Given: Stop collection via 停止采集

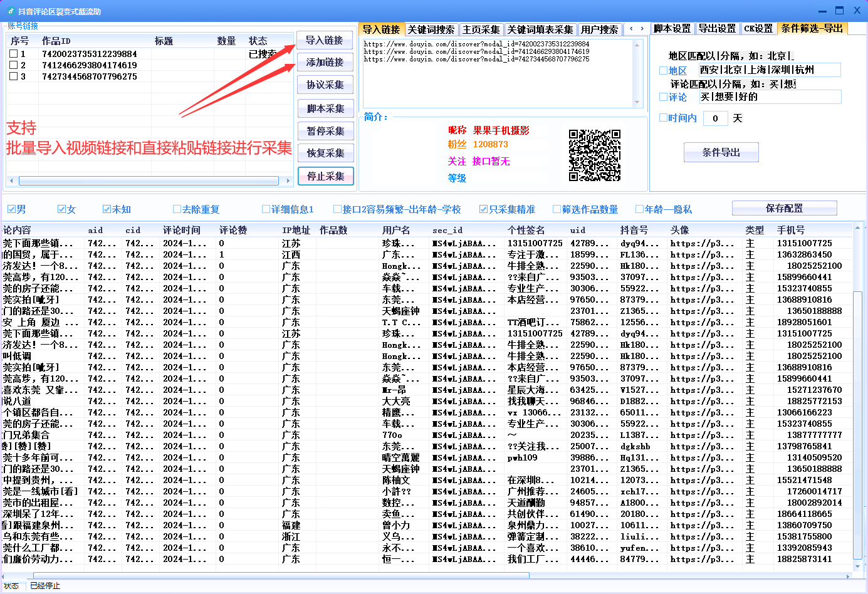Looking at the screenshot, I should point(325,176).
